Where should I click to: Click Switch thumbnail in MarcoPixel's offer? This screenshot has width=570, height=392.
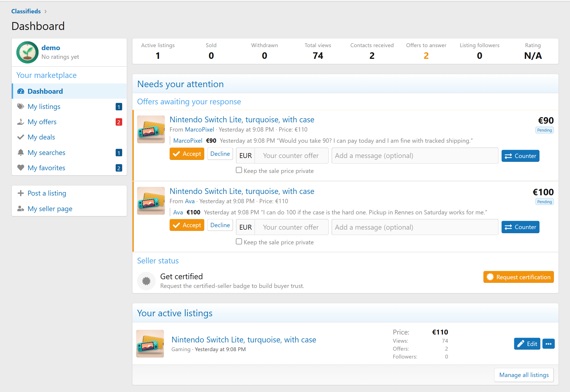(151, 129)
